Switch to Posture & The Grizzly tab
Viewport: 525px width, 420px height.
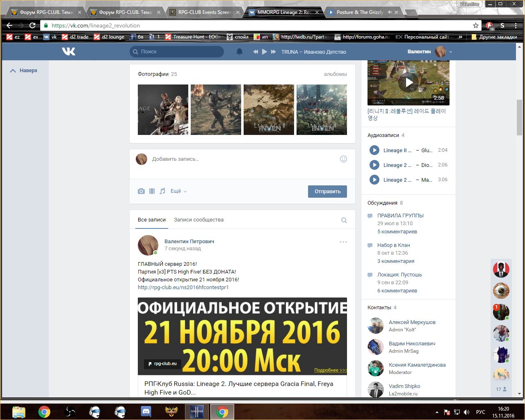(359, 12)
